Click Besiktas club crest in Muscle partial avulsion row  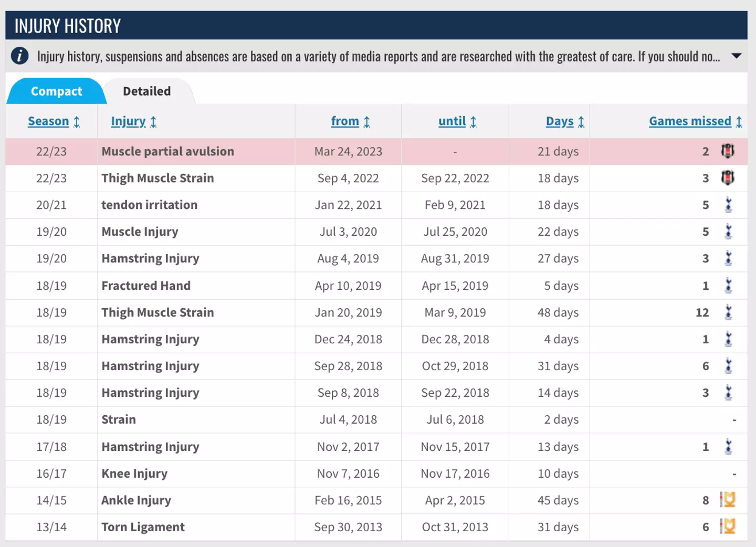727,151
